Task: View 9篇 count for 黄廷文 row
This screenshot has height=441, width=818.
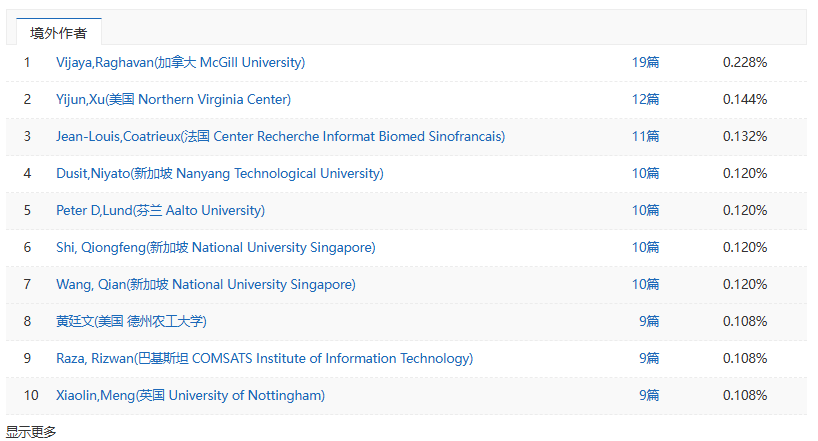Action: (x=649, y=321)
